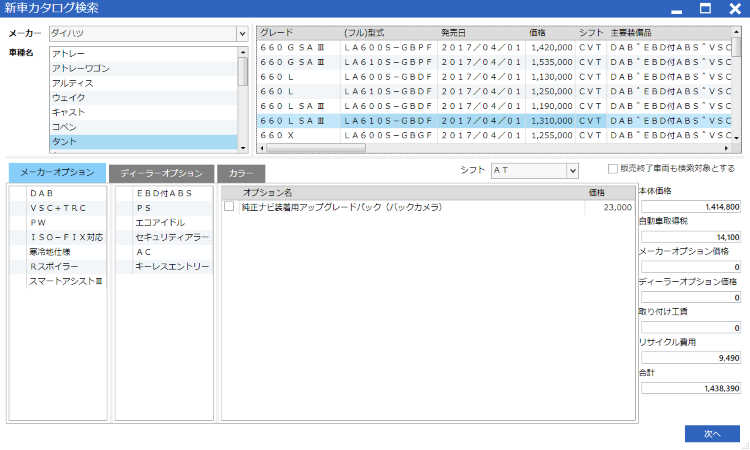The height and width of the screenshot is (450, 750).
Task: Click the model list scroll-down arrow
Action: click(243, 148)
